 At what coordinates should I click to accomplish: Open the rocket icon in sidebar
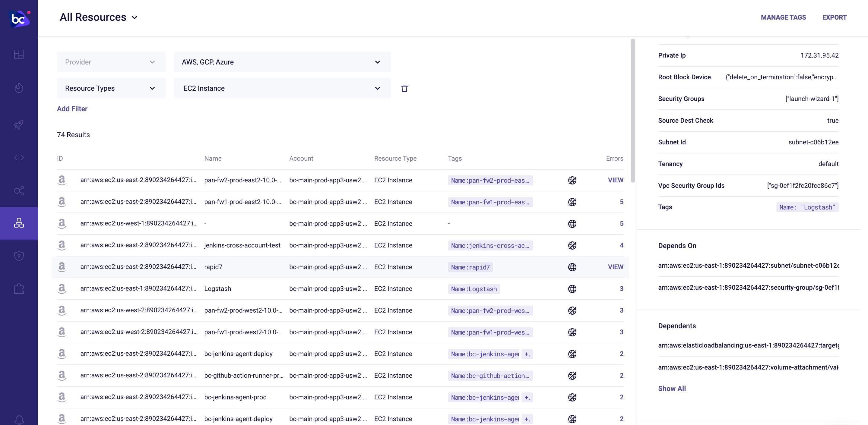pos(19,124)
